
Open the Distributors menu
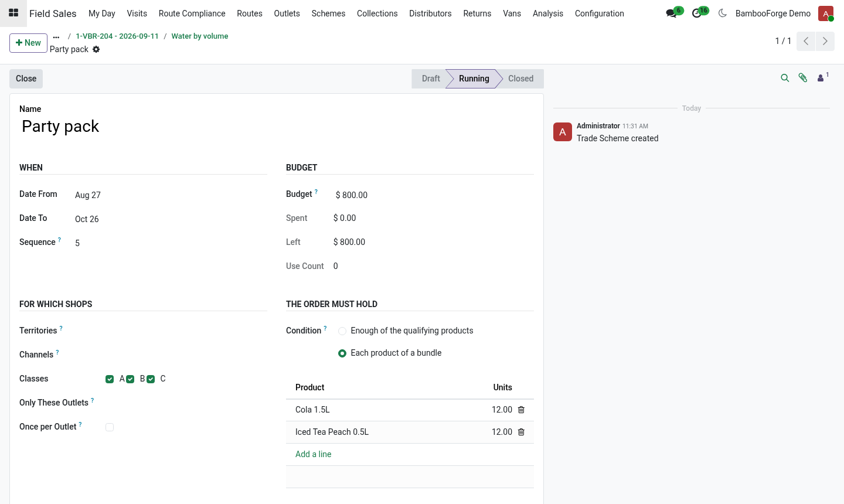click(430, 13)
